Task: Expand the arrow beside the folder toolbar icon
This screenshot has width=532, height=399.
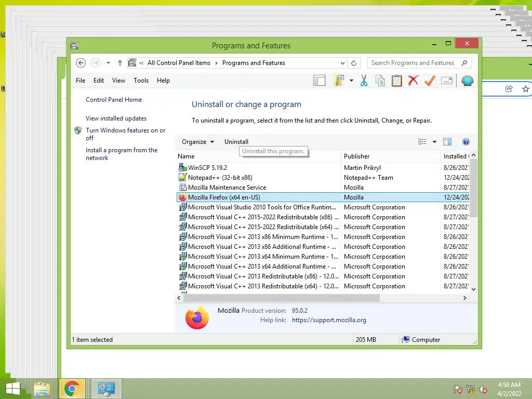Action: (351, 81)
